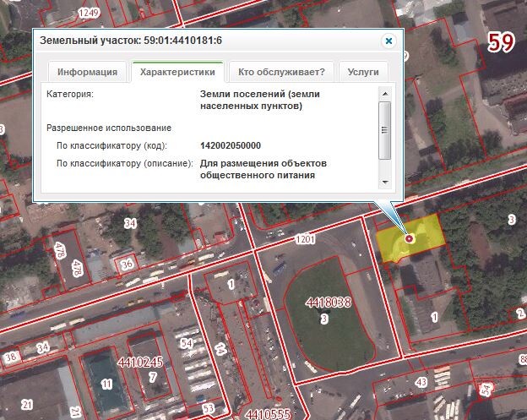Click the Разрешенное использование heading
This screenshot has width=527, height=420.
[x=109, y=128]
